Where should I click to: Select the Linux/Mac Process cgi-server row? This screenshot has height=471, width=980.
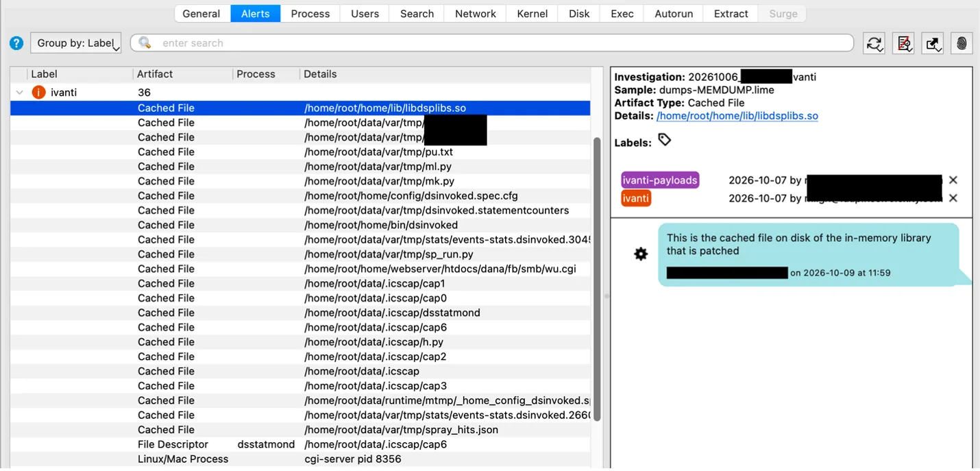click(300, 459)
